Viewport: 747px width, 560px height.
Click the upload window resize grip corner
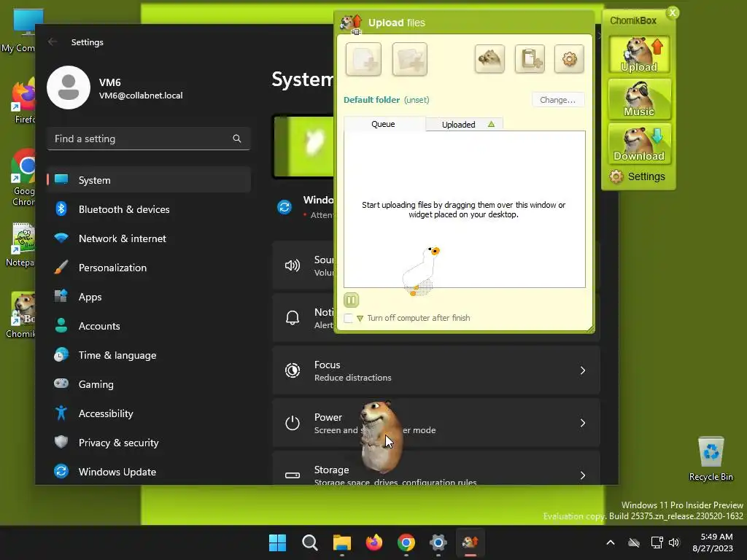(x=591, y=329)
